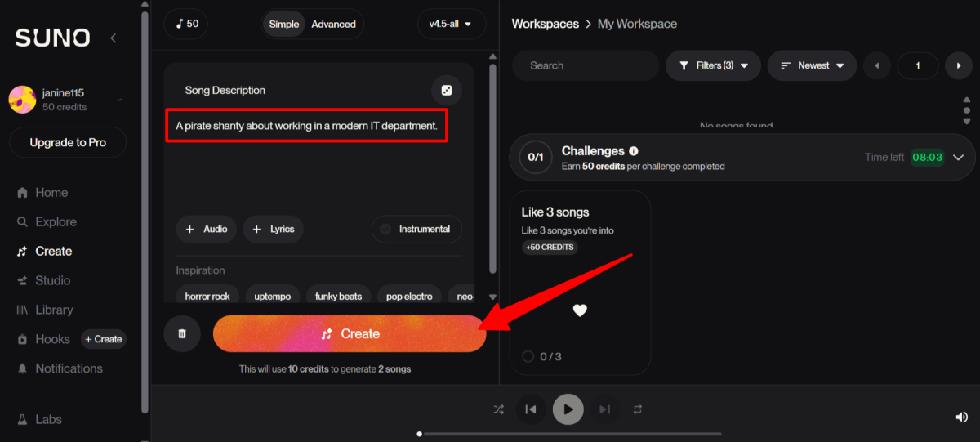Viewport: 980px width, 442px height.
Task: Skip to next track
Action: pyautogui.click(x=605, y=409)
